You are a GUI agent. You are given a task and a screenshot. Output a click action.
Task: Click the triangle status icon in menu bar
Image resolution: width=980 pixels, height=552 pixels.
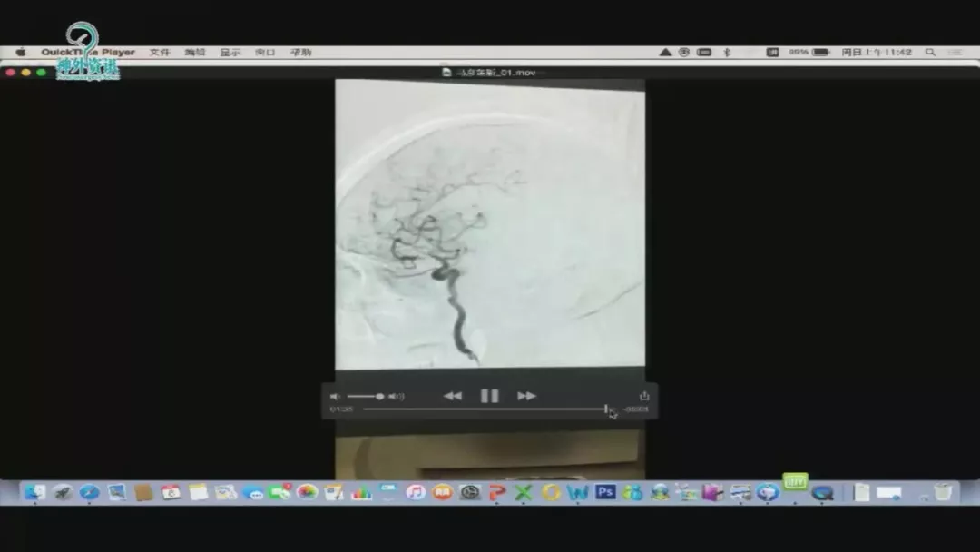pos(666,53)
